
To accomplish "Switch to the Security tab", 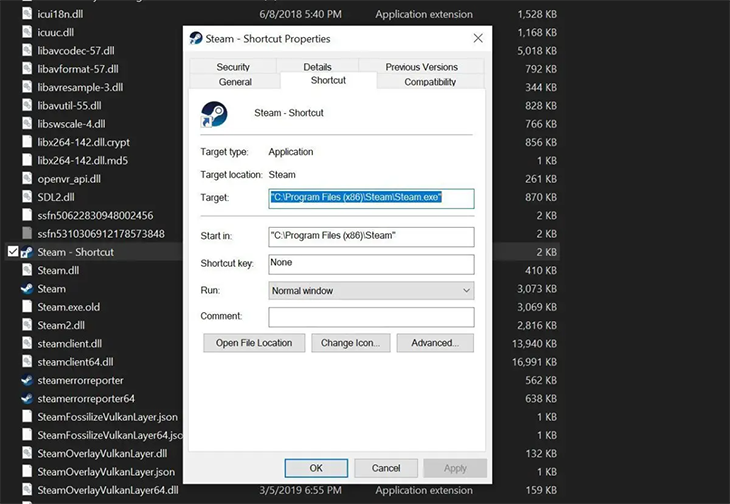I will click(x=233, y=67).
